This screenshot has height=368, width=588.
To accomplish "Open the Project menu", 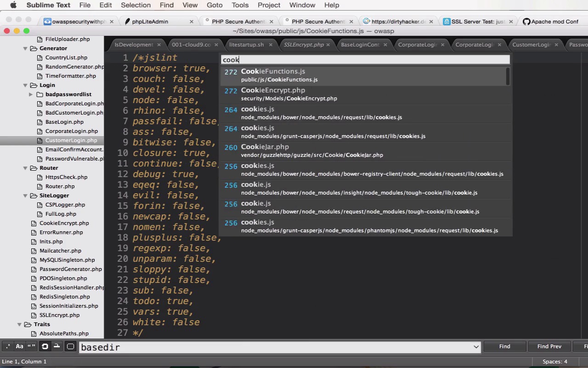I will pos(269,5).
